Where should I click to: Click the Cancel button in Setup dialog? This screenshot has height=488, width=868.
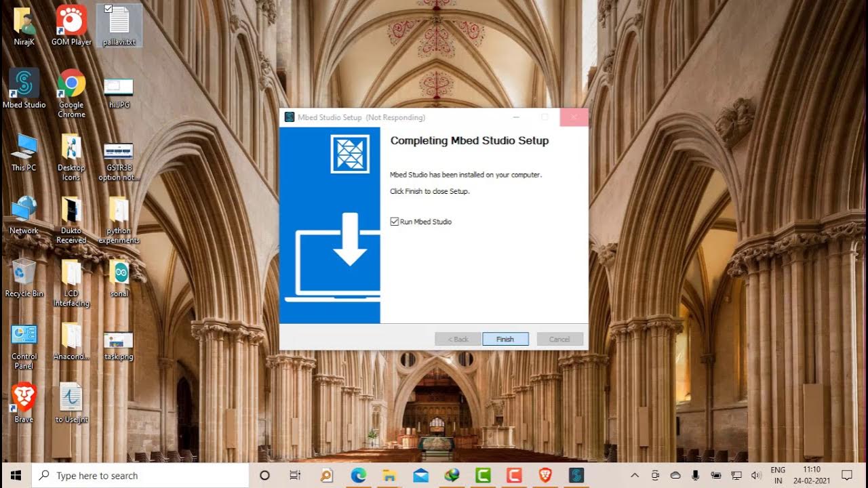[x=559, y=339]
